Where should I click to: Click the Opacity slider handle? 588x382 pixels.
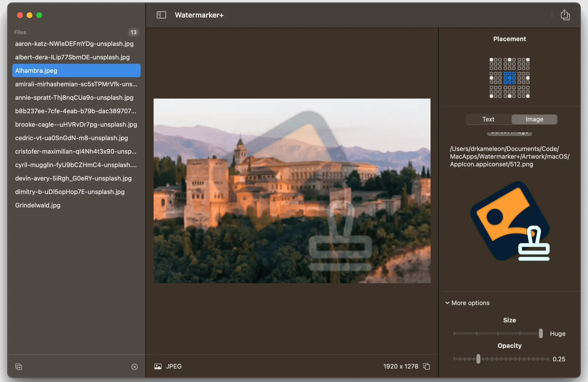pyautogui.click(x=478, y=359)
